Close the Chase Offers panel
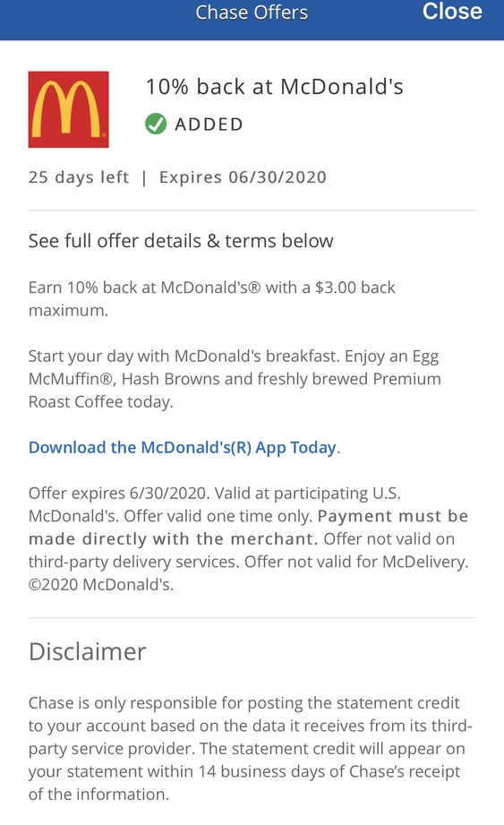The height and width of the screenshot is (825, 504). point(452,12)
